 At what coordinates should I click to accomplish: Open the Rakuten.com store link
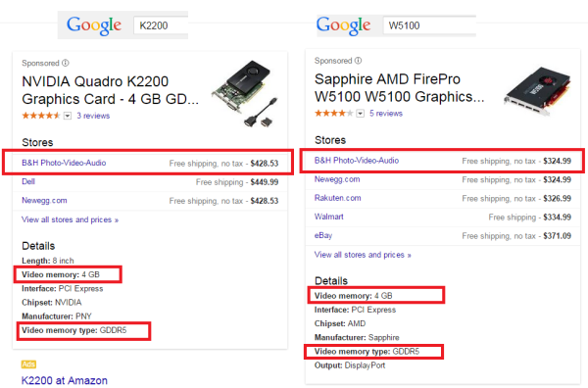click(337, 198)
